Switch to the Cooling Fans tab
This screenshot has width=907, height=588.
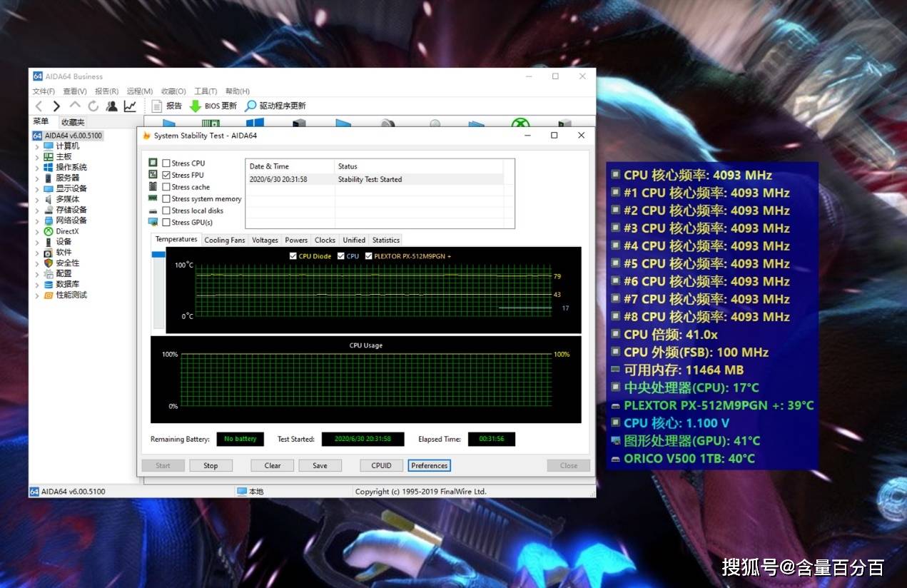[x=225, y=240]
